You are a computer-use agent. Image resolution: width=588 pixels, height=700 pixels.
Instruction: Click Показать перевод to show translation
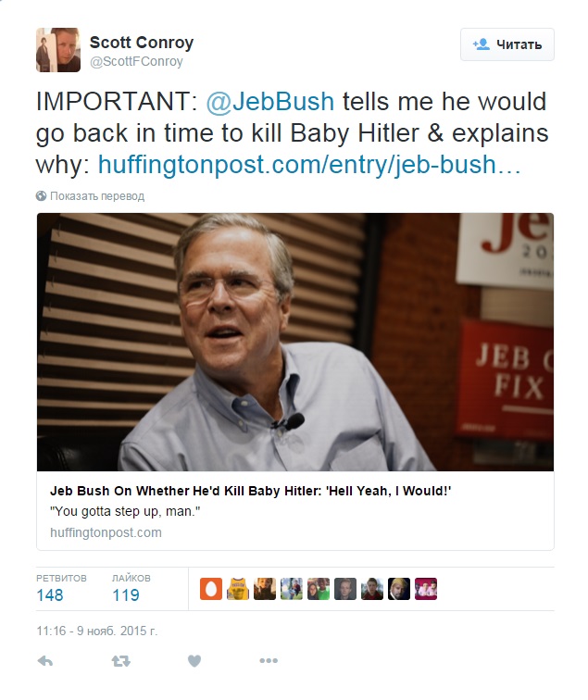point(97,196)
